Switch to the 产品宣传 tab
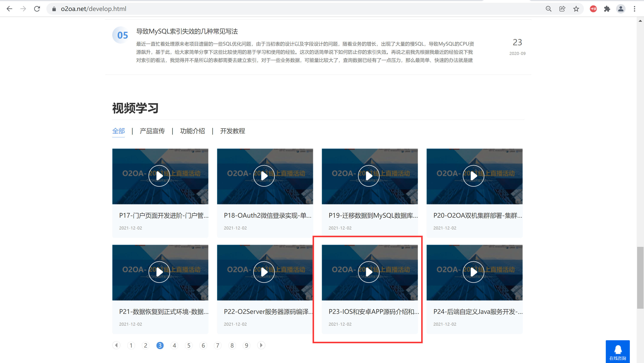644x363 pixels. point(152,131)
